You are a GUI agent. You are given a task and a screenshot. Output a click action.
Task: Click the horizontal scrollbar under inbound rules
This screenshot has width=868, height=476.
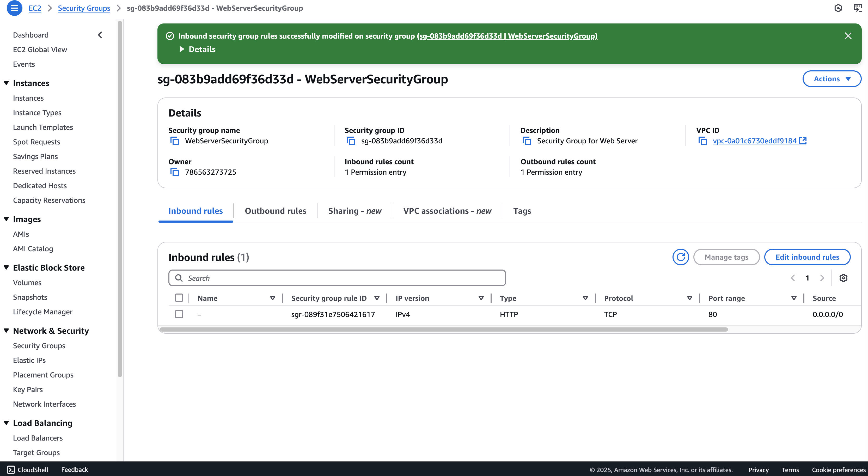(443, 329)
